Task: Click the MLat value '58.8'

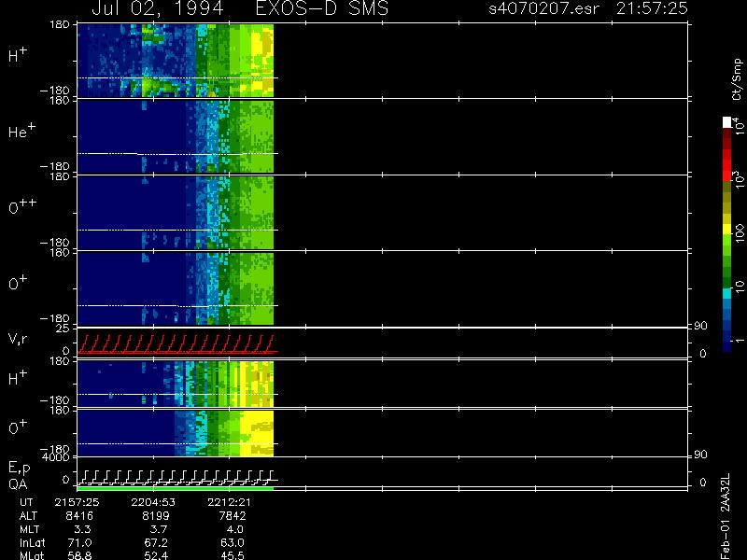Action: (x=79, y=555)
